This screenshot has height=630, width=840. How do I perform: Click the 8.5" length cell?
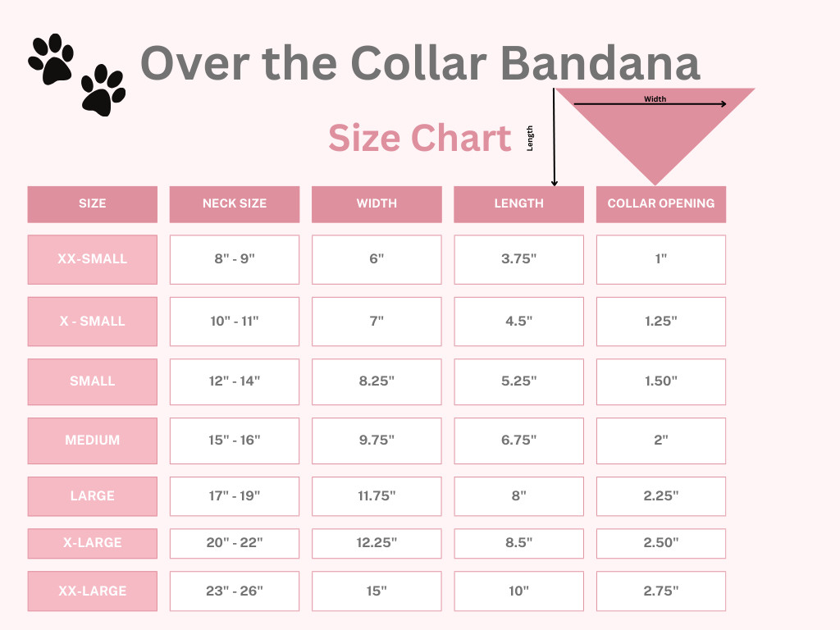518,543
